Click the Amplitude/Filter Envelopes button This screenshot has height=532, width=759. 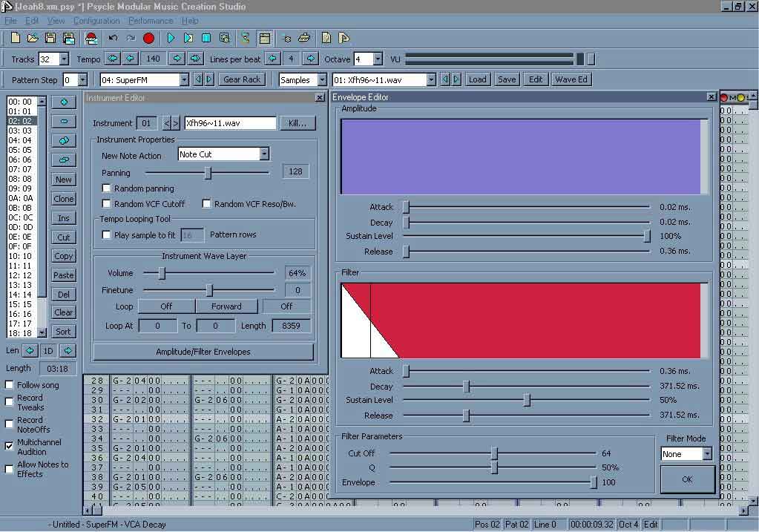(x=203, y=352)
